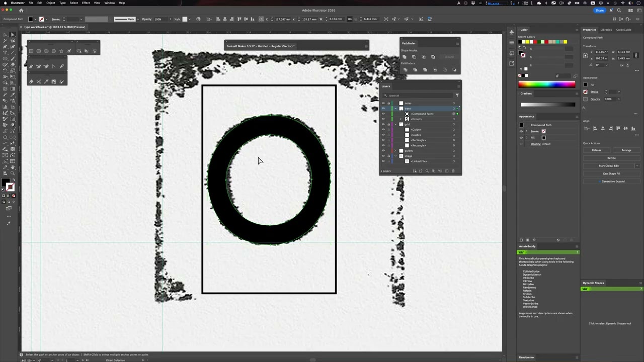Open the File menu
Viewport: 644px width, 362px height.
pyautogui.click(x=31, y=3)
